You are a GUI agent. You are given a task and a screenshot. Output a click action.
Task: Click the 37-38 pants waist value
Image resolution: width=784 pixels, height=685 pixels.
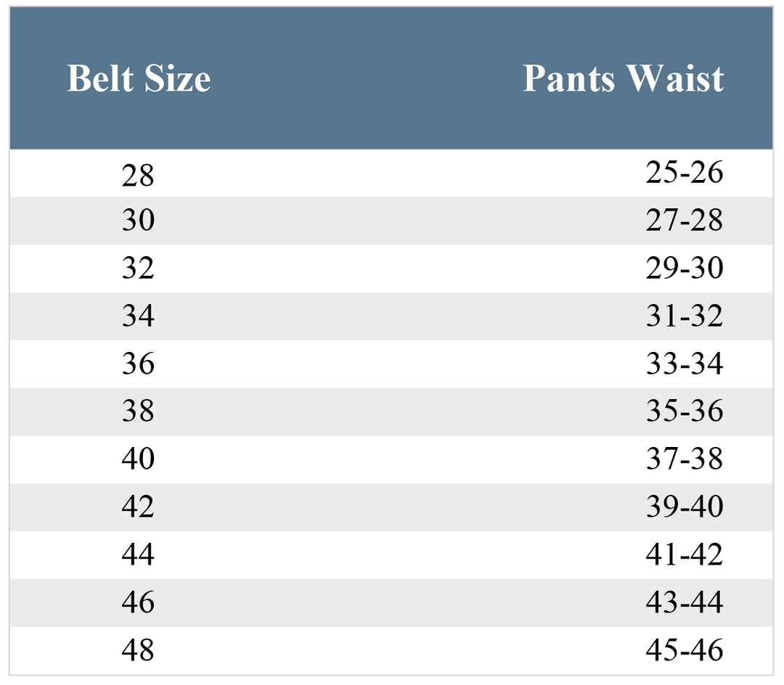pyautogui.click(x=685, y=458)
